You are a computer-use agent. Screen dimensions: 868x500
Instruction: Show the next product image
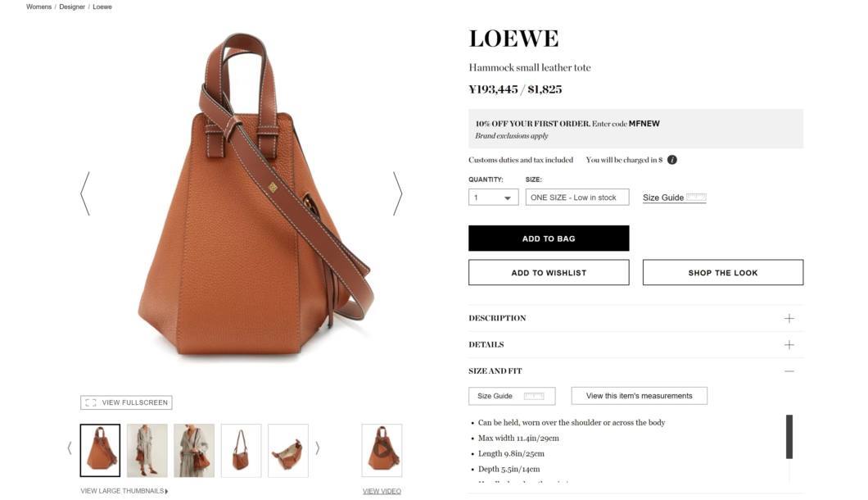pos(397,193)
